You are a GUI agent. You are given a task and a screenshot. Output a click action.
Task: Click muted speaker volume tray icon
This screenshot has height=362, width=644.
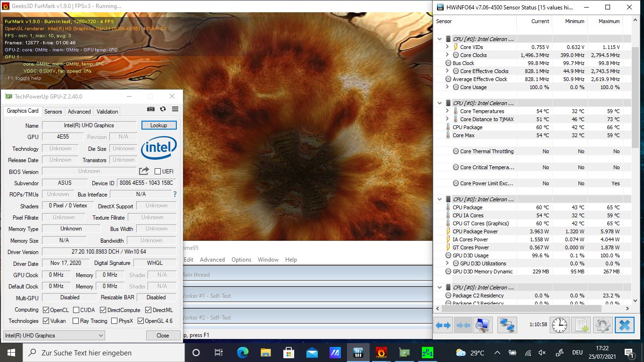click(x=542, y=353)
